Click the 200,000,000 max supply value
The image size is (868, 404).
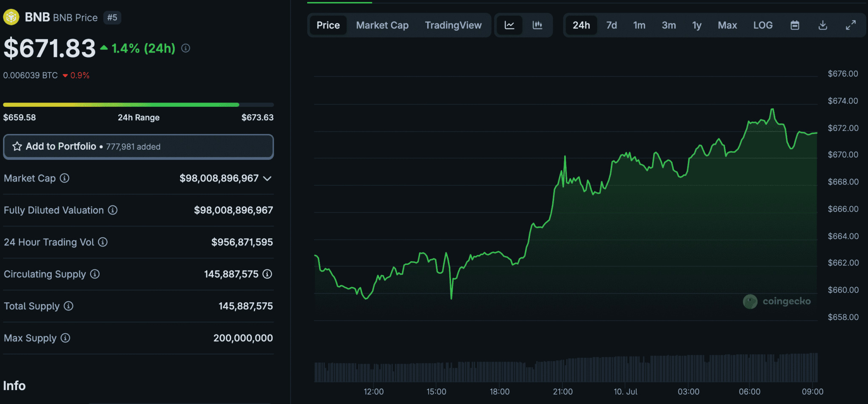click(x=243, y=338)
